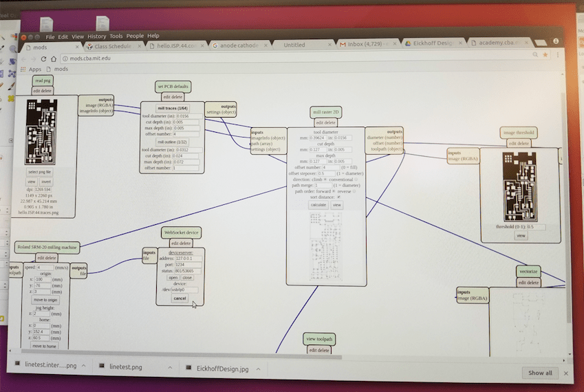Click the PCB traces image in read png
Image resolution: width=584 pixels, height=392 pixels.
click(x=41, y=132)
